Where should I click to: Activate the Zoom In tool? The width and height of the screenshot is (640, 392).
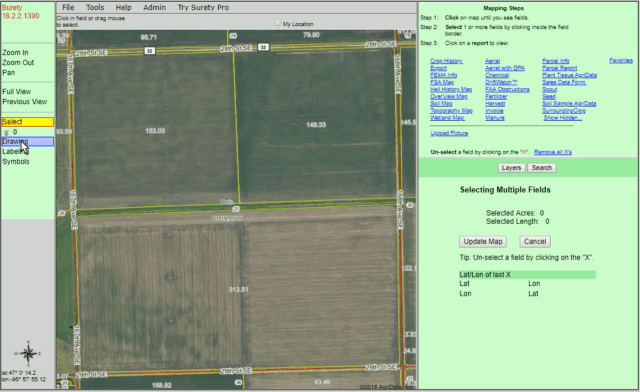click(15, 52)
